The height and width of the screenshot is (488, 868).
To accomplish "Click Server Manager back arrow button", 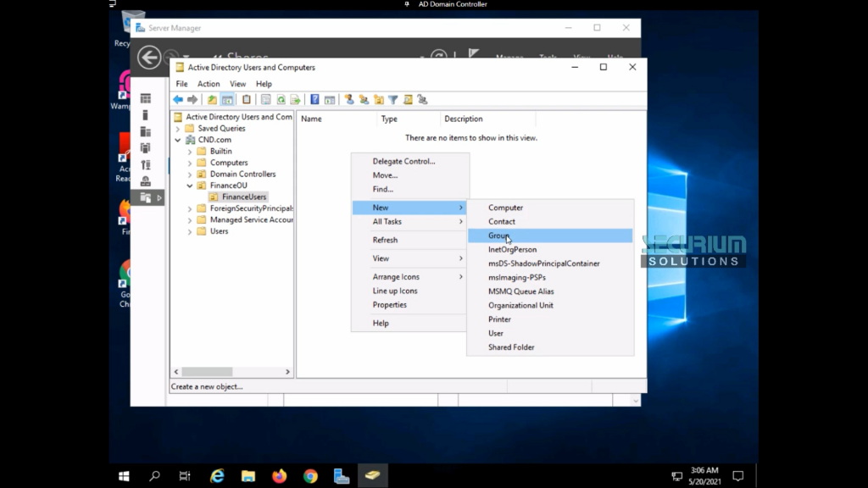I will (x=149, y=58).
